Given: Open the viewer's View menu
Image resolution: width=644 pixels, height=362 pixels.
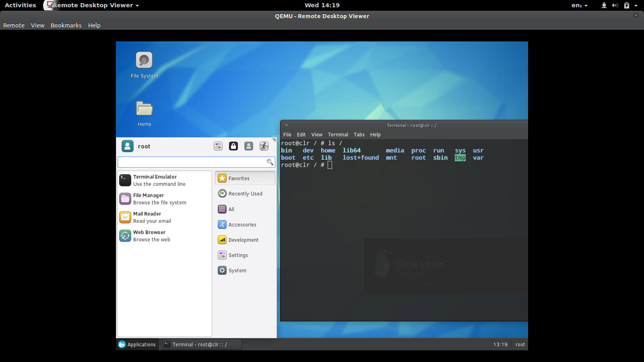Looking at the screenshot, I should (x=37, y=25).
